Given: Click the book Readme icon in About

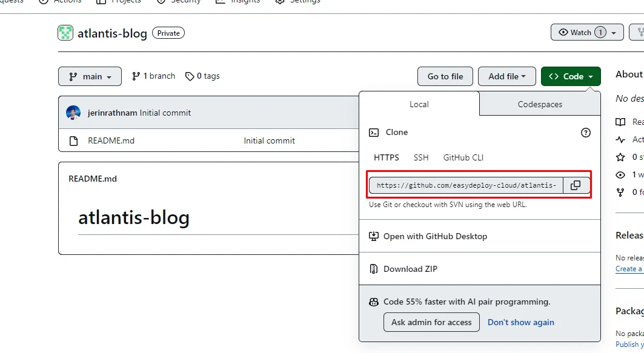Looking at the screenshot, I should [620, 122].
